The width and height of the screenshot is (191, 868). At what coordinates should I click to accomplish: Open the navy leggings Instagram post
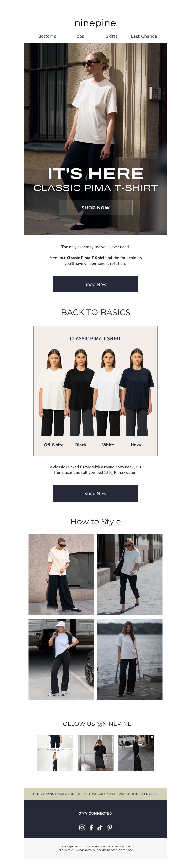click(55, 753)
